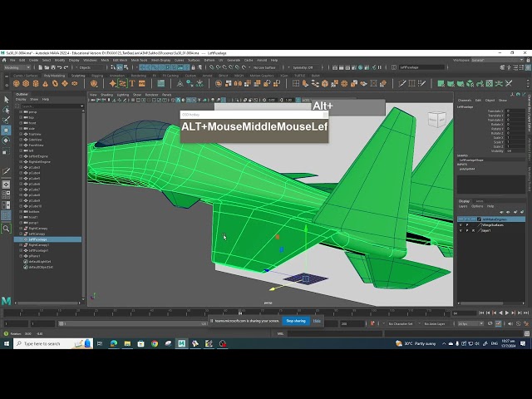Open the Hypershade icon in status line
This screenshot has width=532, height=399.
click(361, 67)
